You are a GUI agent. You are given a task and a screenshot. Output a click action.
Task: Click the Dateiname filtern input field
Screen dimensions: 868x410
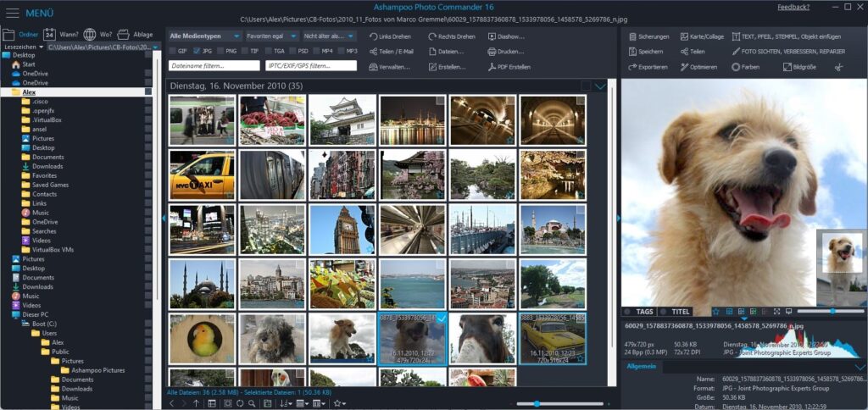[214, 65]
